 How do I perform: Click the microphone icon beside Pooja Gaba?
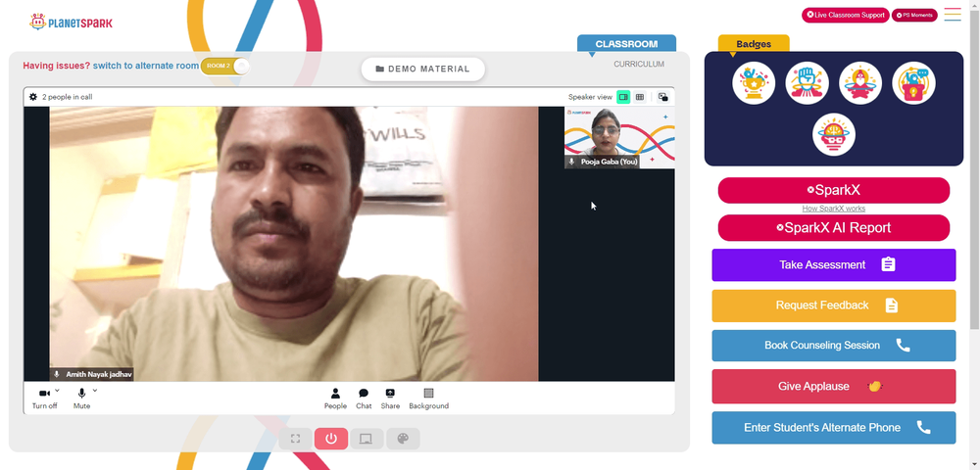[x=571, y=162]
